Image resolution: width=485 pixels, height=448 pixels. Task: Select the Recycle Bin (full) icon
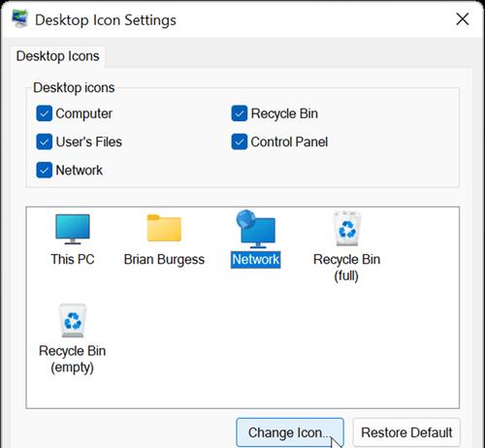click(x=346, y=229)
